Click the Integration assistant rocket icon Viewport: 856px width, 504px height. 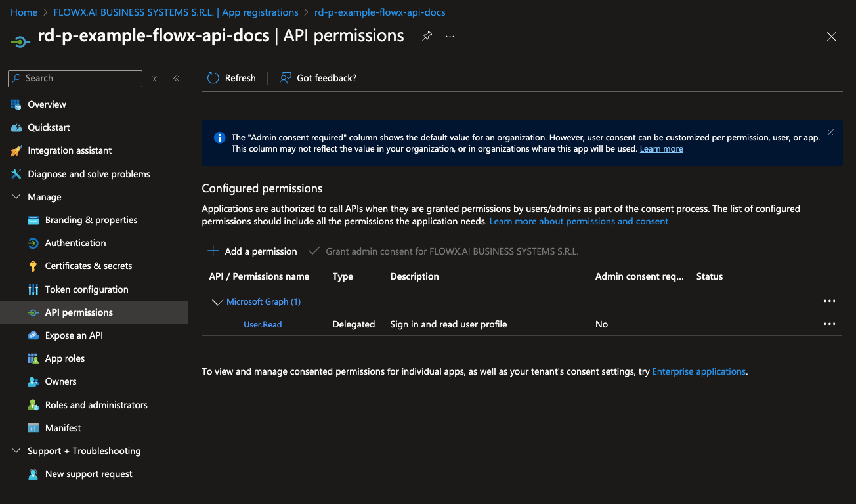pyautogui.click(x=16, y=150)
